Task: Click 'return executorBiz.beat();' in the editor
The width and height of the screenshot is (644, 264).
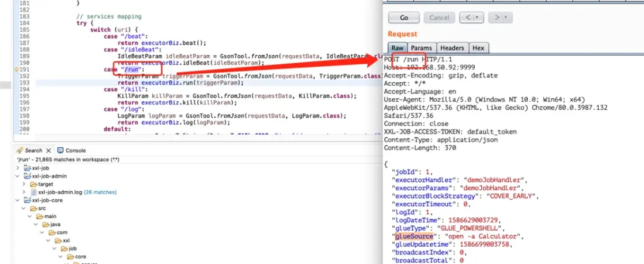Action: tap(162, 43)
